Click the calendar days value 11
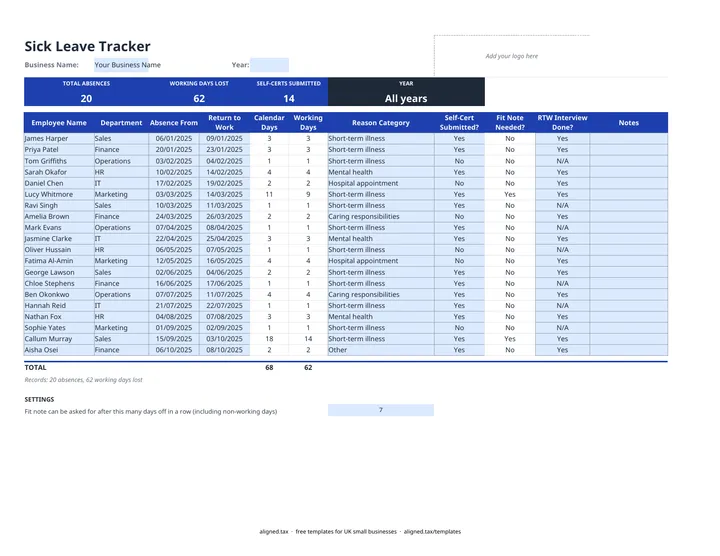The height and width of the screenshot is (556, 720). 269,194
